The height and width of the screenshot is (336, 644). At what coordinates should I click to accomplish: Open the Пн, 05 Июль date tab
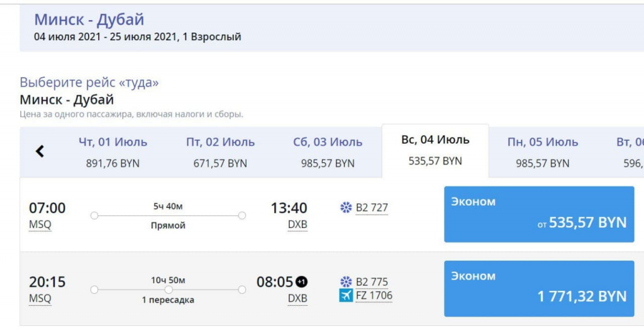point(543,152)
